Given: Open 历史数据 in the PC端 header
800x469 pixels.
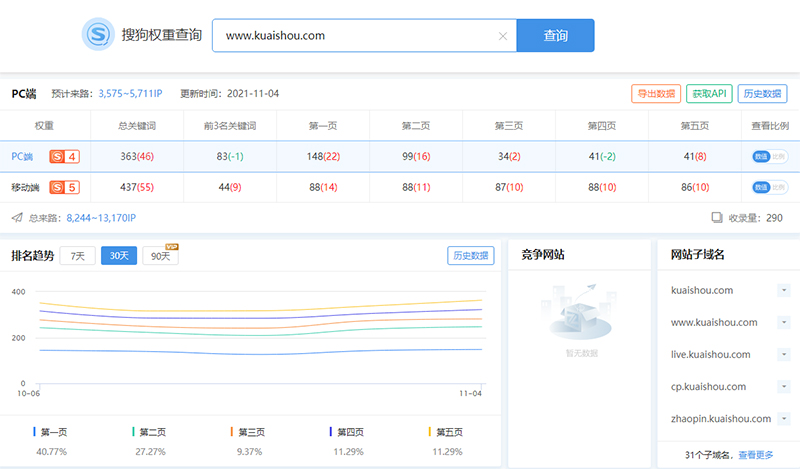Looking at the screenshot, I should pos(762,93).
